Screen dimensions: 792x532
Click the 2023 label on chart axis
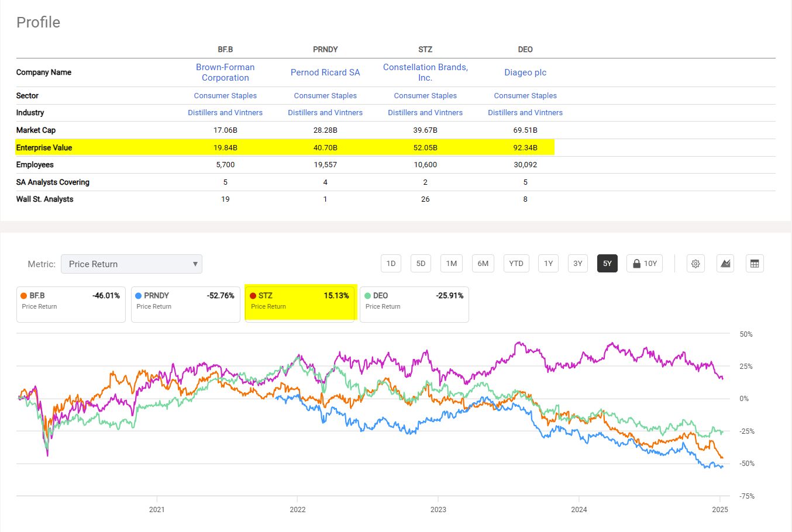(438, 510)
